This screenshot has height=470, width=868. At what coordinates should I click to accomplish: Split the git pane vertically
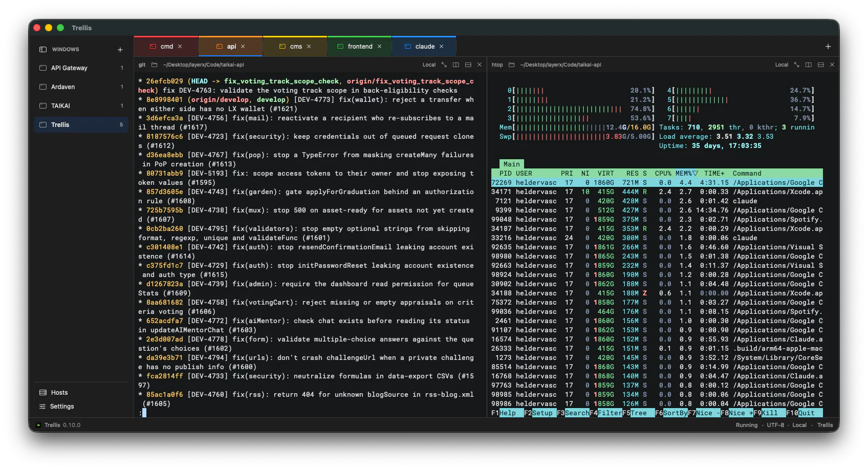click(455, 65)
